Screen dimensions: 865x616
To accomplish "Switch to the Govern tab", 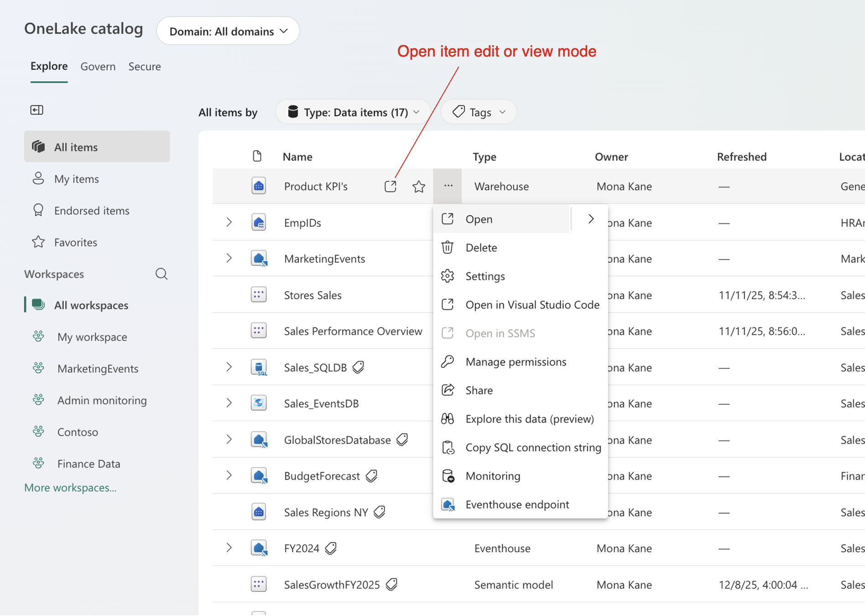I will pyautogui.click(x=98, y=67).
